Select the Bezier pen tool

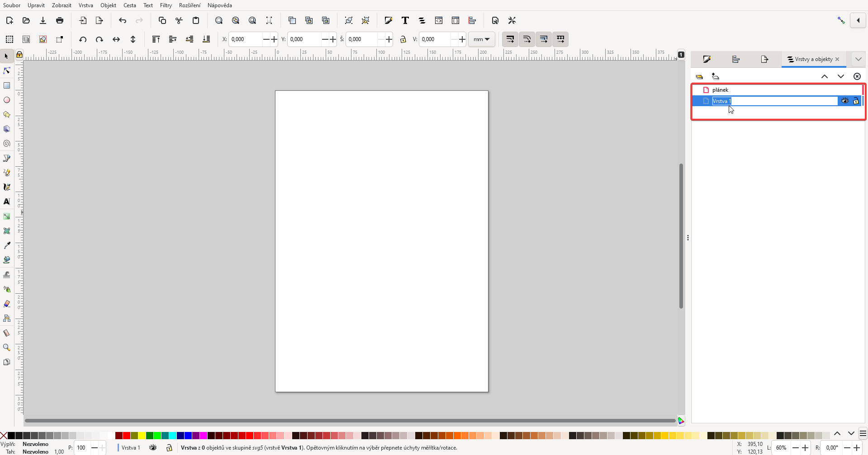coord(7,158)
